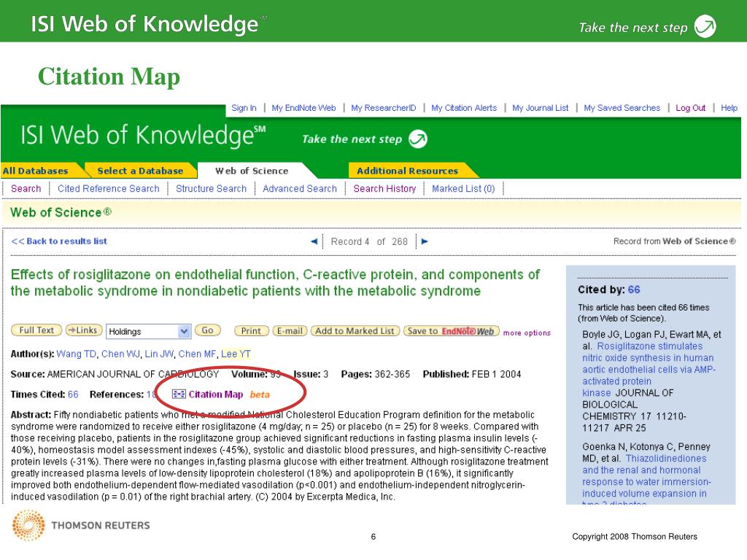
Task: Click the Search menu link
Action: coord(26,189)
